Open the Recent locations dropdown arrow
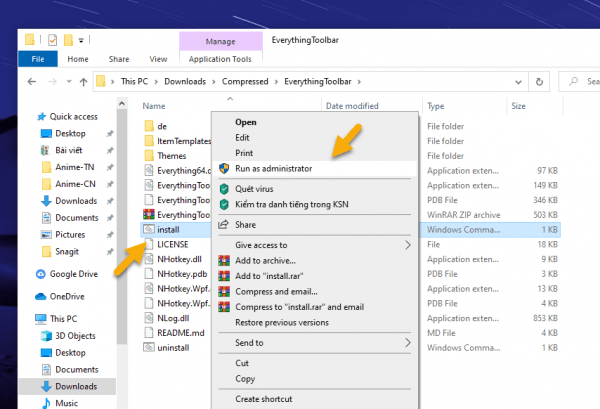The width and height of the screenshot is (600, 409). point(69,81)
